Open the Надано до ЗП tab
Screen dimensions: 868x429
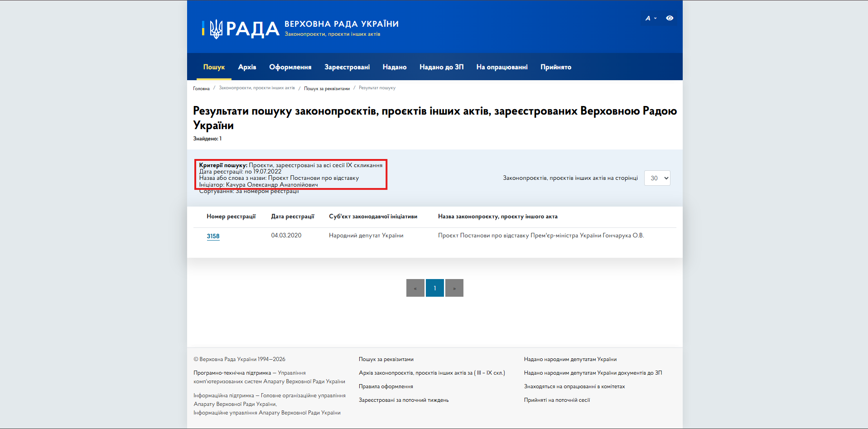[x=442, y=67]
